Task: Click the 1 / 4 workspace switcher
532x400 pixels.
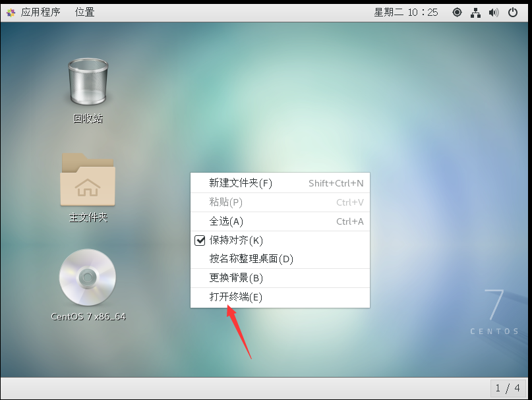Action: (508, 388)
